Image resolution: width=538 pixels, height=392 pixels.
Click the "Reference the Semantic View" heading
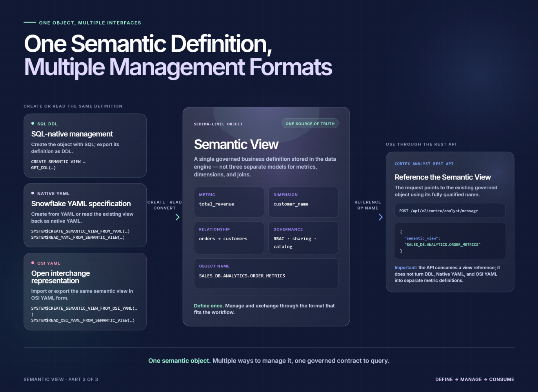(x=443, y=177)
